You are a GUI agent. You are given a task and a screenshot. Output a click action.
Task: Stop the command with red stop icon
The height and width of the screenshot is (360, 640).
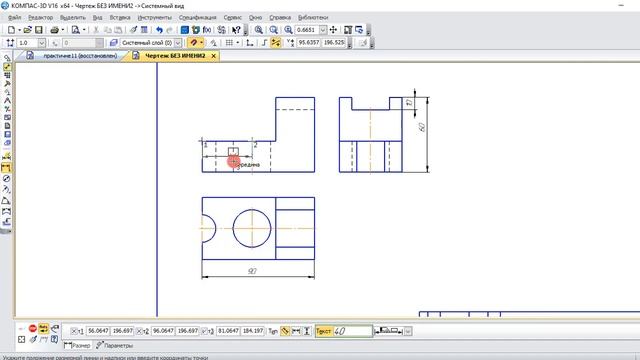[x=33, y=328]
